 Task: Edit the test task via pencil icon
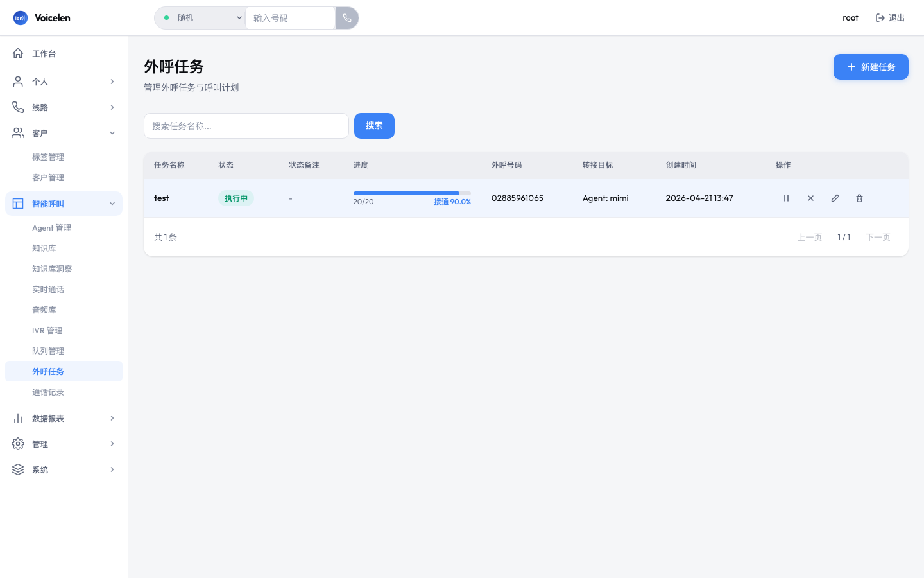[835, 198]
